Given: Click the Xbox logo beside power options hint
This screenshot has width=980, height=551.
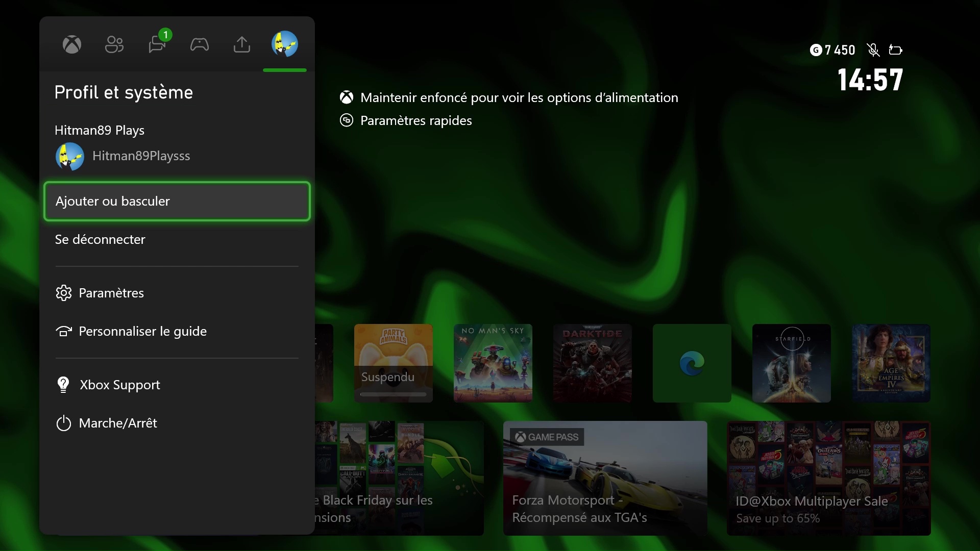Looking at the screenshot, I should pos(347,97).
